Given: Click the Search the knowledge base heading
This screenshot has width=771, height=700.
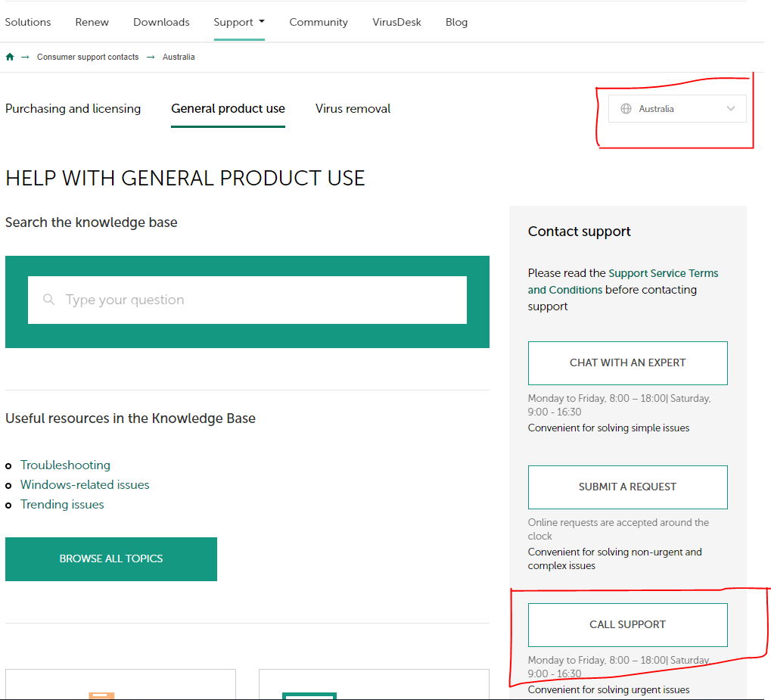Looking at the screenshot, I should (92, 222).
